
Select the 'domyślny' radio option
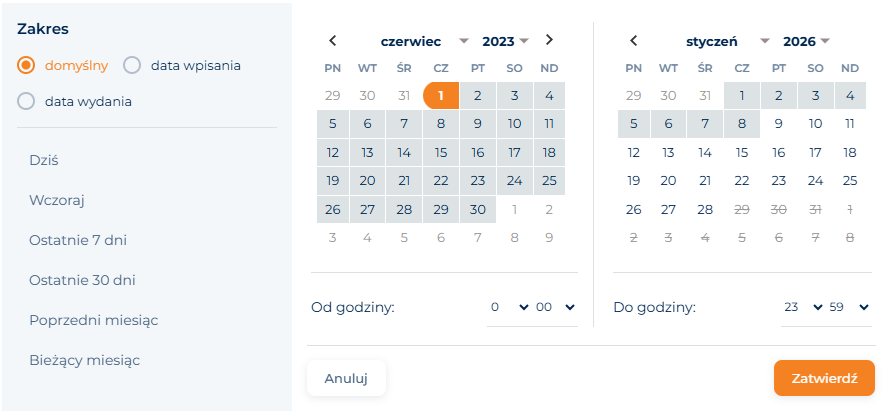tap(27, 66)
